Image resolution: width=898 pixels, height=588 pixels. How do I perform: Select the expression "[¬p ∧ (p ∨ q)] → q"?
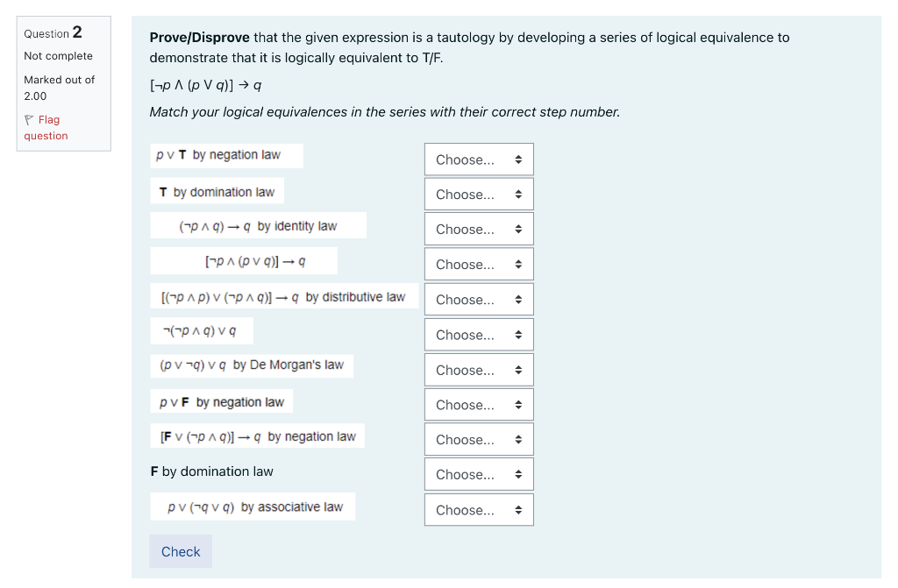(244, 260)
